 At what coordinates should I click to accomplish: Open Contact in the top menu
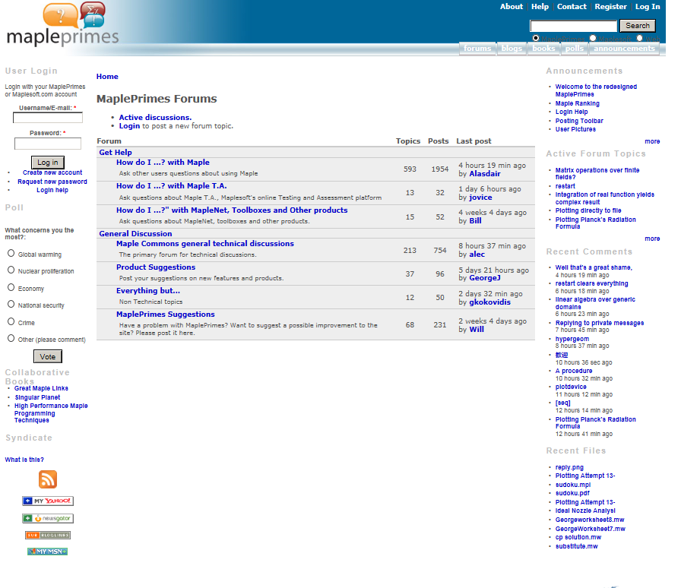[x=572, y=7]
